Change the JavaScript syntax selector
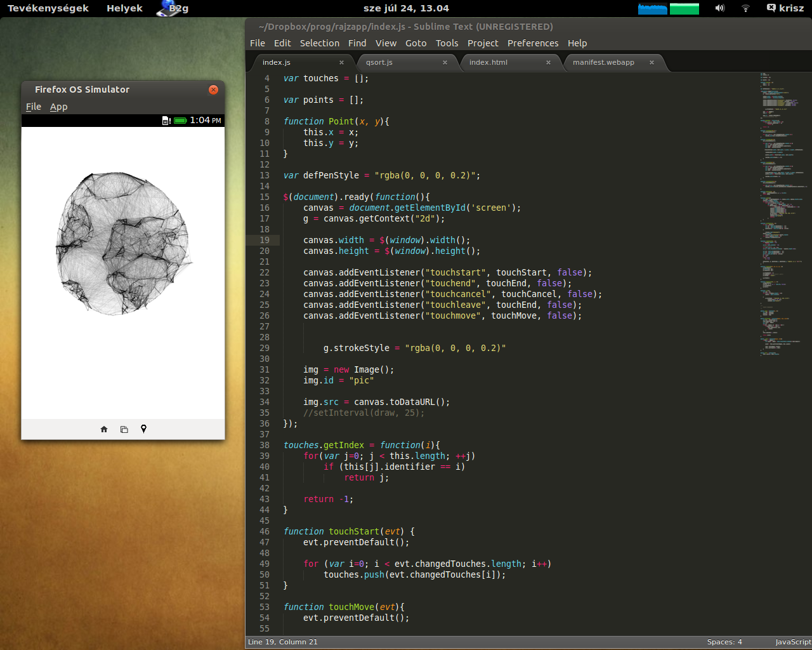 pyautogui.click(x=793, y=642)
